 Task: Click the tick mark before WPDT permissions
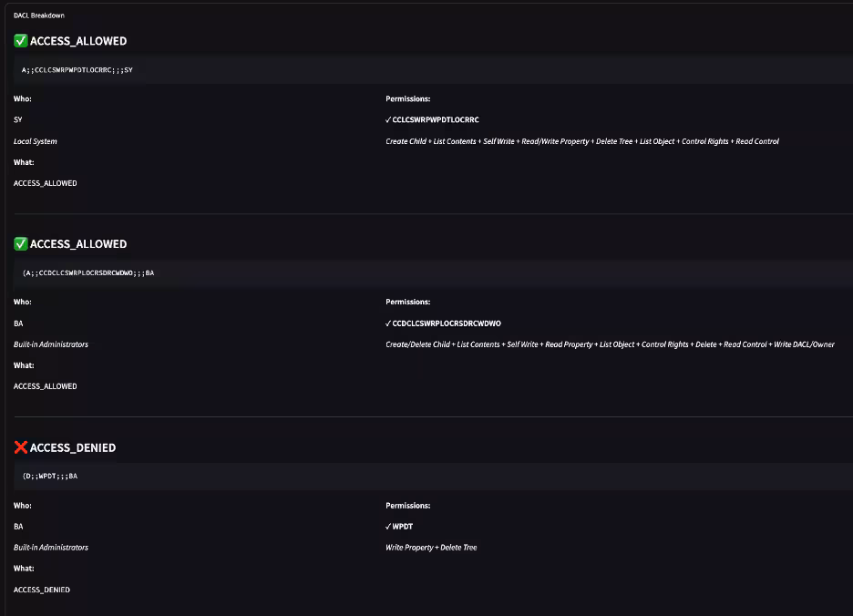388,527
